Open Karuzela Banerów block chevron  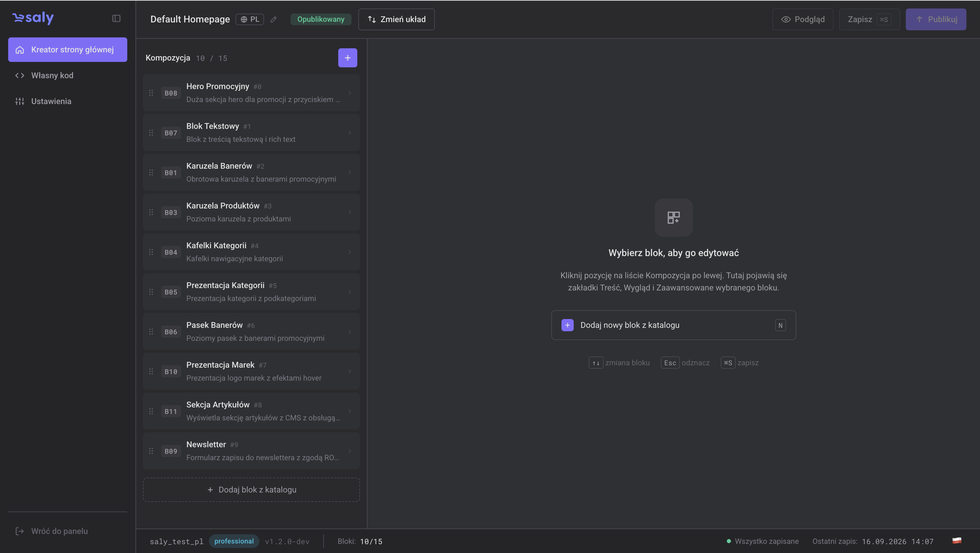click(x=349, y=172)
